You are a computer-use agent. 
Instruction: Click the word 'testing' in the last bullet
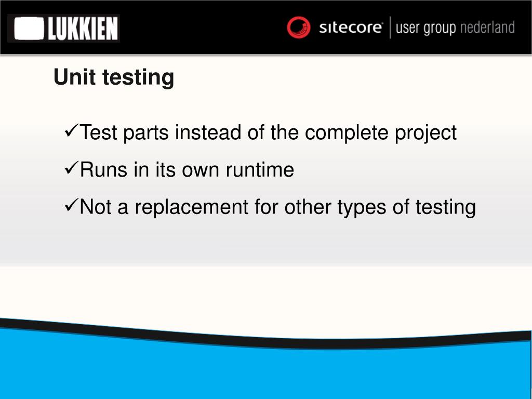446,207
